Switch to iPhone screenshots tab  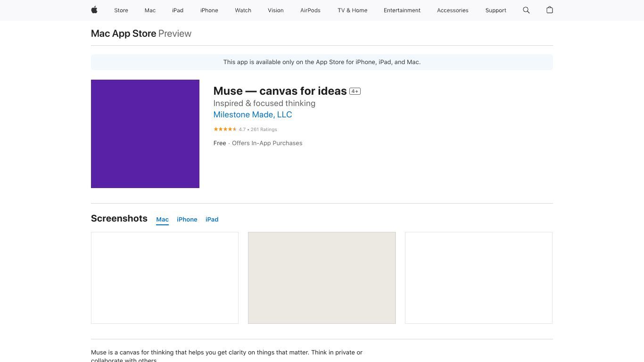click(187, 220)
